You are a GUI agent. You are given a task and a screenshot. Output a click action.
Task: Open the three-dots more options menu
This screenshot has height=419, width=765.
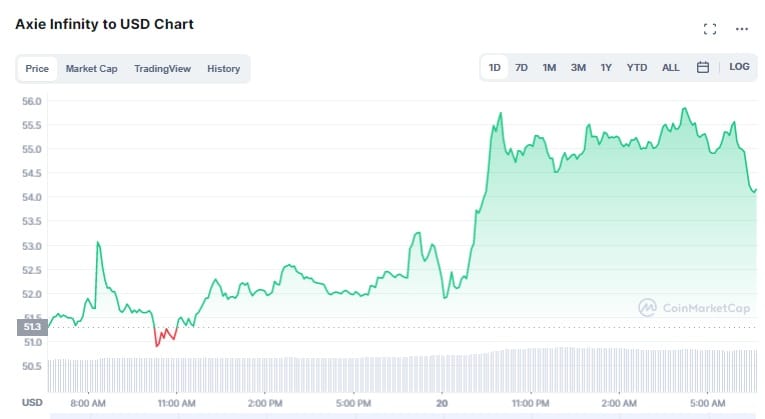[x=742, y=29]
